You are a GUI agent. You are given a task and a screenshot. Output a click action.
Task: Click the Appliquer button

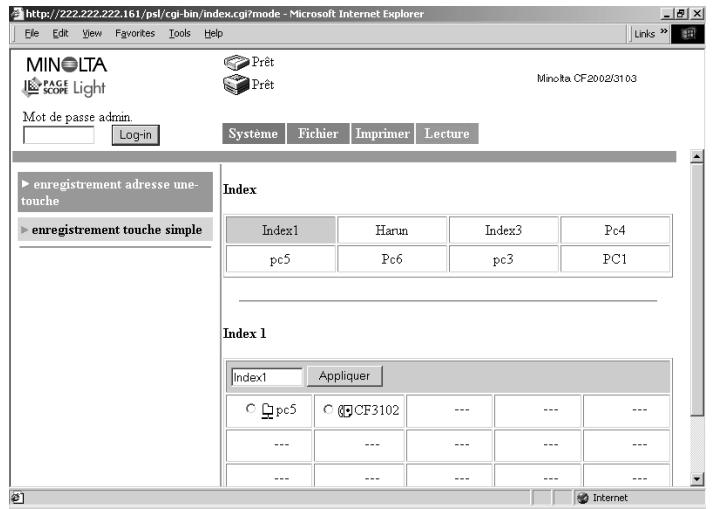click(344, 376)
